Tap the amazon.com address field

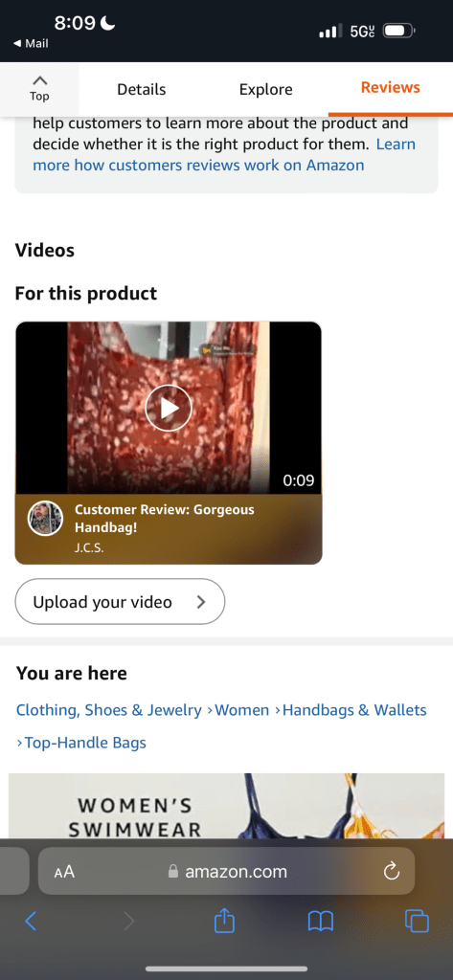226,871
